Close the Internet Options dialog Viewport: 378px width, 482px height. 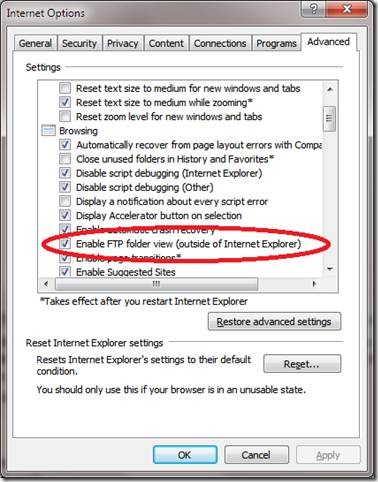coord(347,9)
